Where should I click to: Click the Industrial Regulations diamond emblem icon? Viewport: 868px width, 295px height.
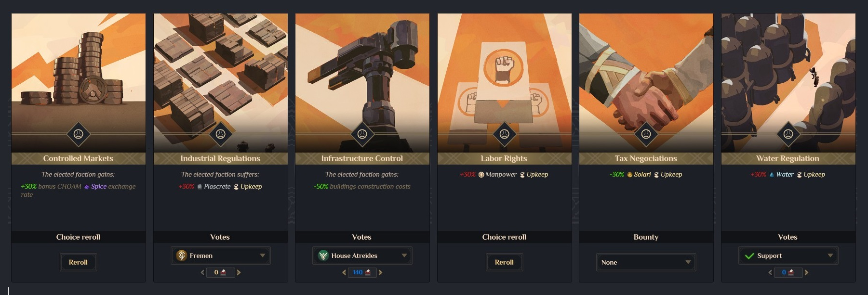click(220, 134)
